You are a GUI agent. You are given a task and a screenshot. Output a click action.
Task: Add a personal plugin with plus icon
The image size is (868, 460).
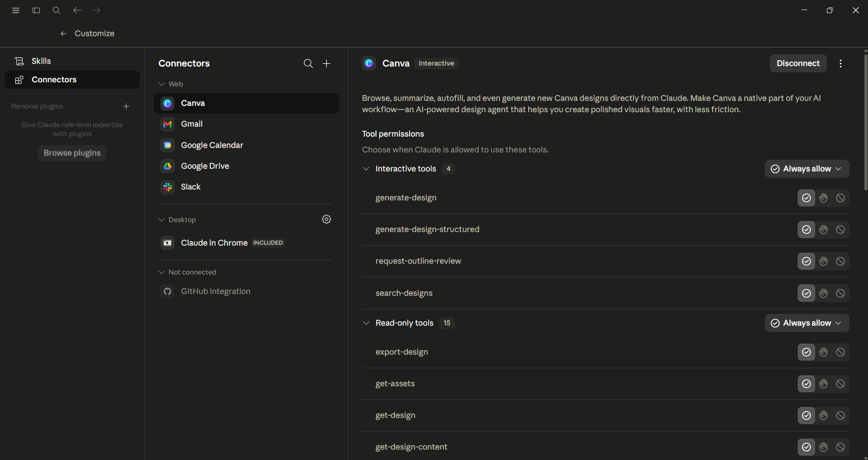pos(126,106)
